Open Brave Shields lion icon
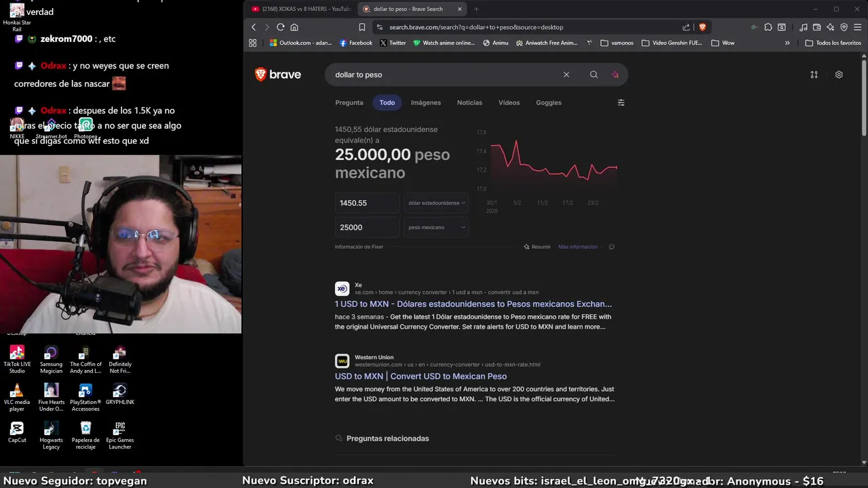 pos(703,27)
